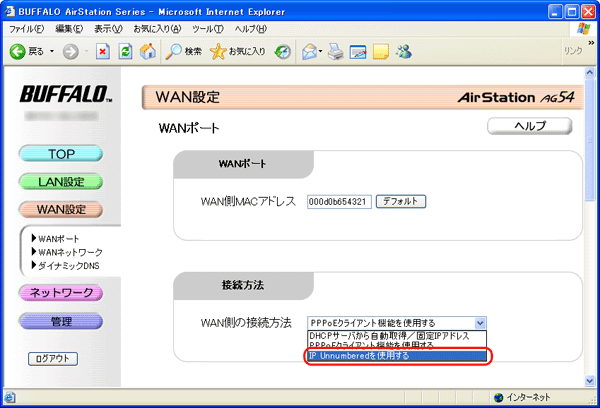Screen dimensions: 600x408
Task: Open the Edit page icon in toolbar
Action: [x=358, y=52]
